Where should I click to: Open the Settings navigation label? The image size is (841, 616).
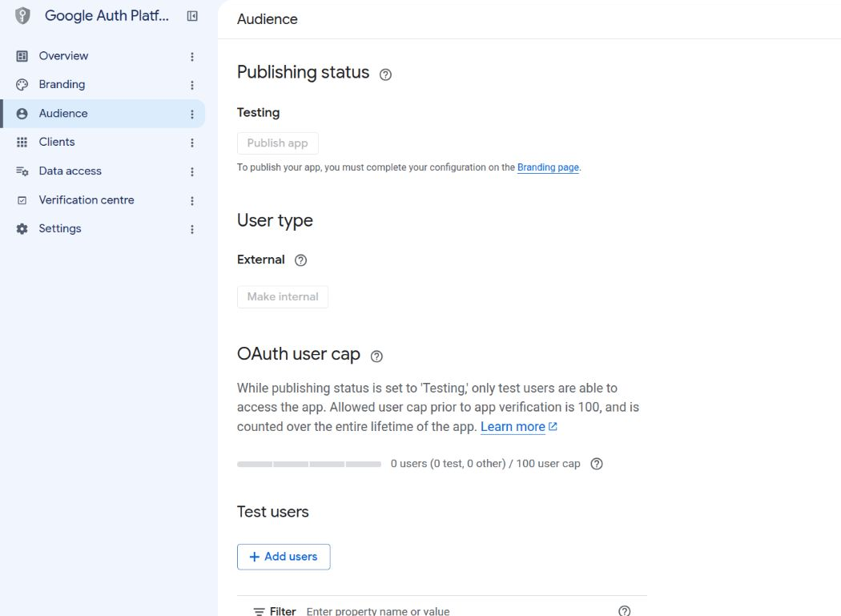60,228
